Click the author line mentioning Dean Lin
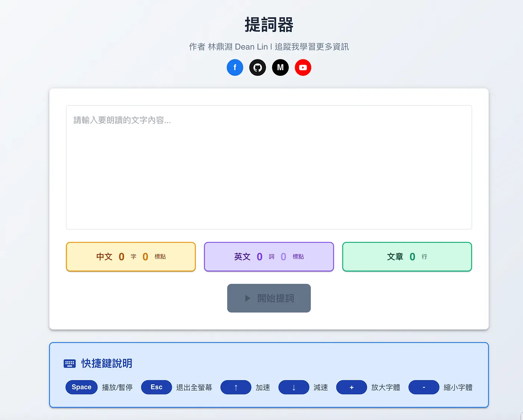Screen dimensions: 523x420 tap(269, 47)
